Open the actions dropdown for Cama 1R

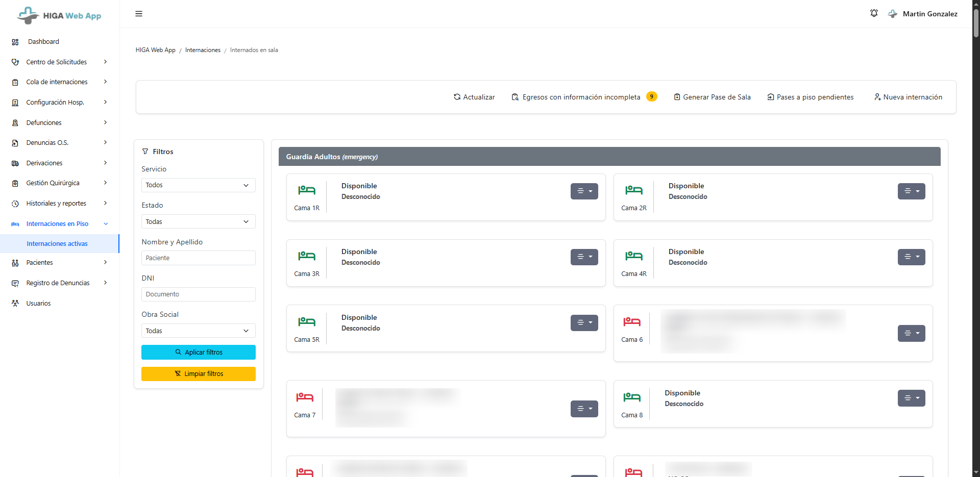(x=584, y=191)
